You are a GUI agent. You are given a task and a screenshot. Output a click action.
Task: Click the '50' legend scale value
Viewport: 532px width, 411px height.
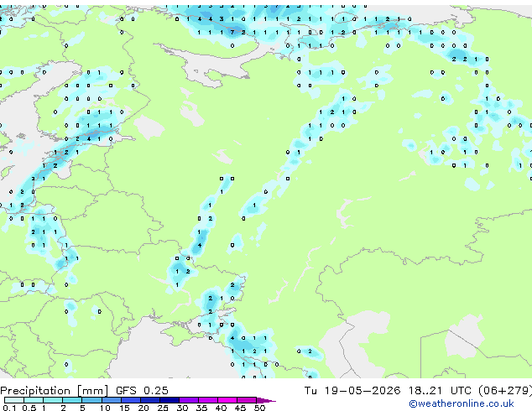259,408
